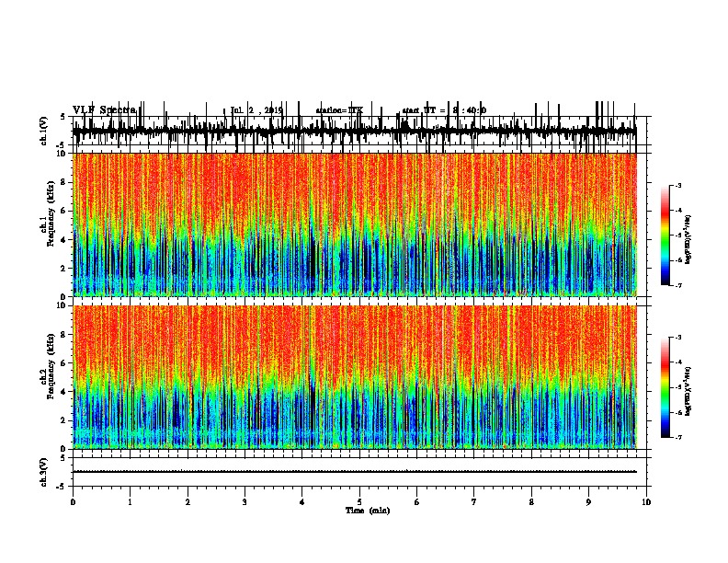Click time axis tick label "0"

(73, 502)
